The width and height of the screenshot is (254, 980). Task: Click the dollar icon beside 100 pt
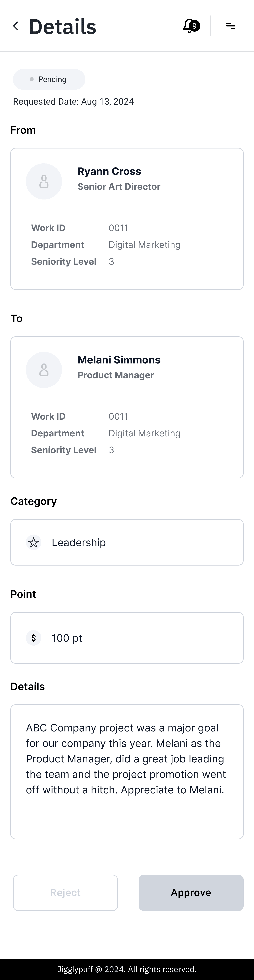[x=33, y=638]
